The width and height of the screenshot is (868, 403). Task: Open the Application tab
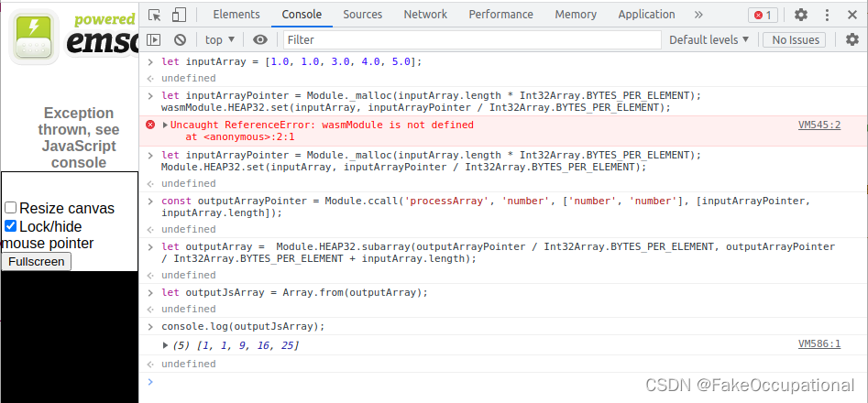646,15
